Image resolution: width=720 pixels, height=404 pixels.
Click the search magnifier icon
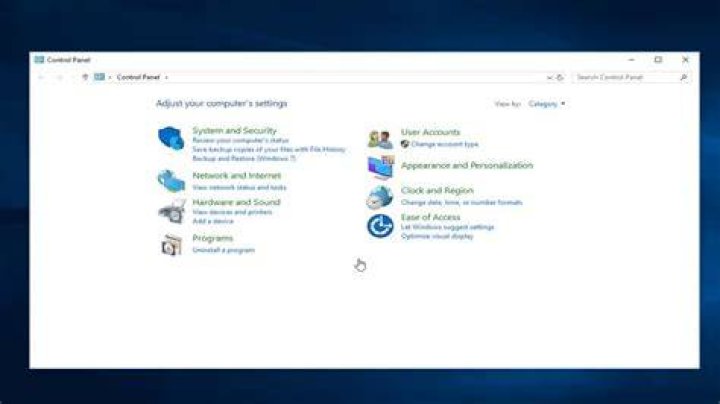point(683,77)
